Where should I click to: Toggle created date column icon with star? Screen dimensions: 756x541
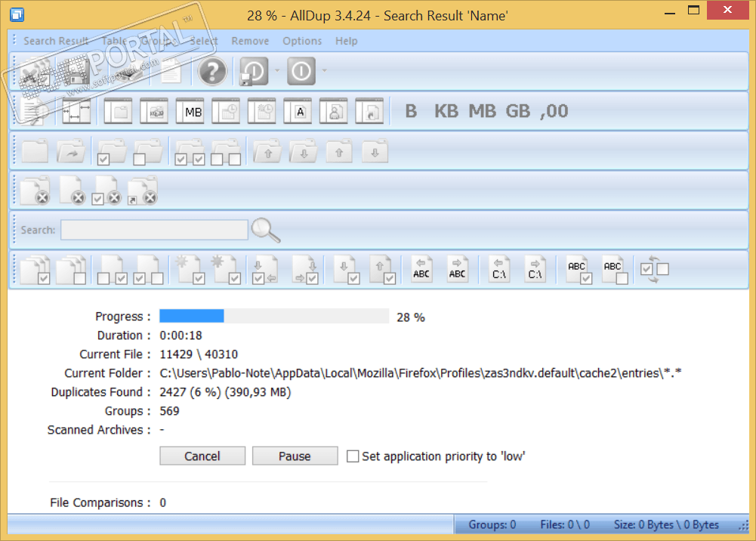click(x=262, y=111)
